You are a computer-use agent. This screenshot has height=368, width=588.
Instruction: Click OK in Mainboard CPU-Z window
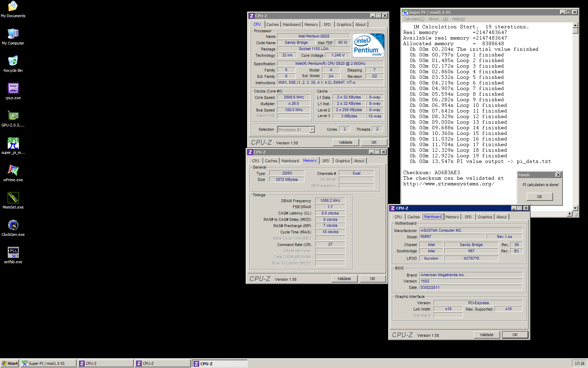point(515,335)
